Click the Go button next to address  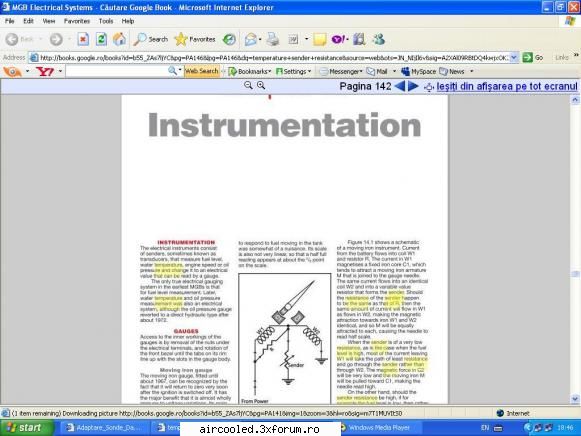533,57
